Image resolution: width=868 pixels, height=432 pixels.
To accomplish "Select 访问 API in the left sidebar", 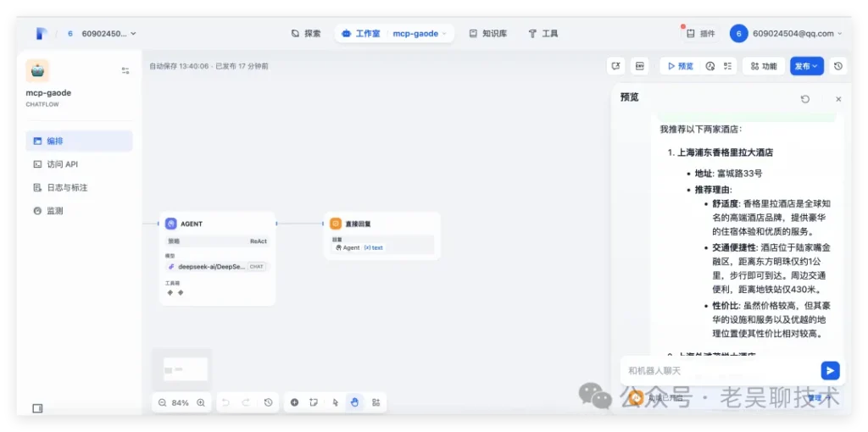I will coord(62,164).
